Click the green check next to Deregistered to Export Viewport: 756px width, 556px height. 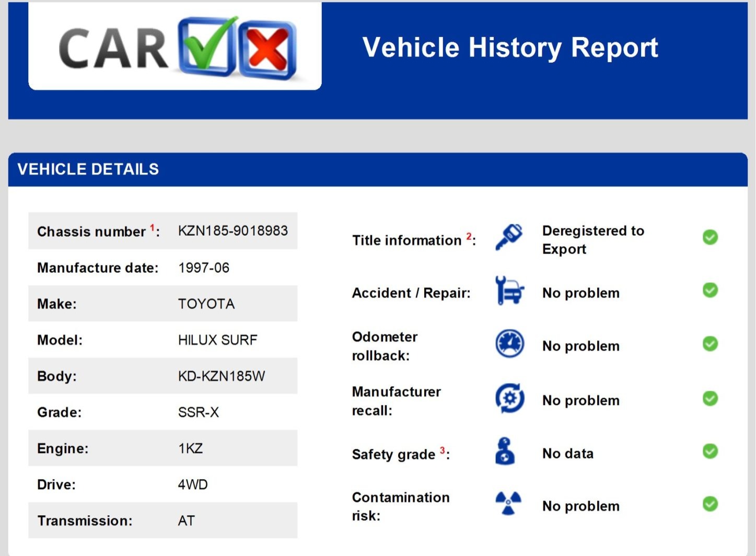tap(710, 237)
